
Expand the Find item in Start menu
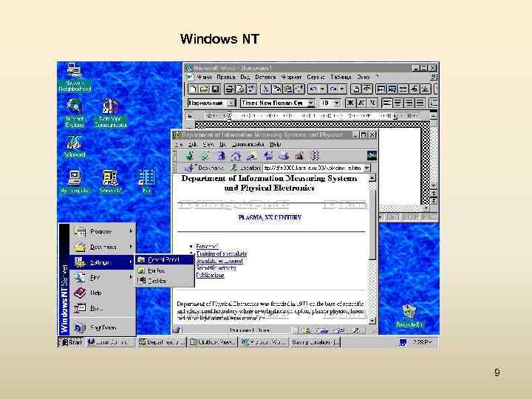[102, 278]
